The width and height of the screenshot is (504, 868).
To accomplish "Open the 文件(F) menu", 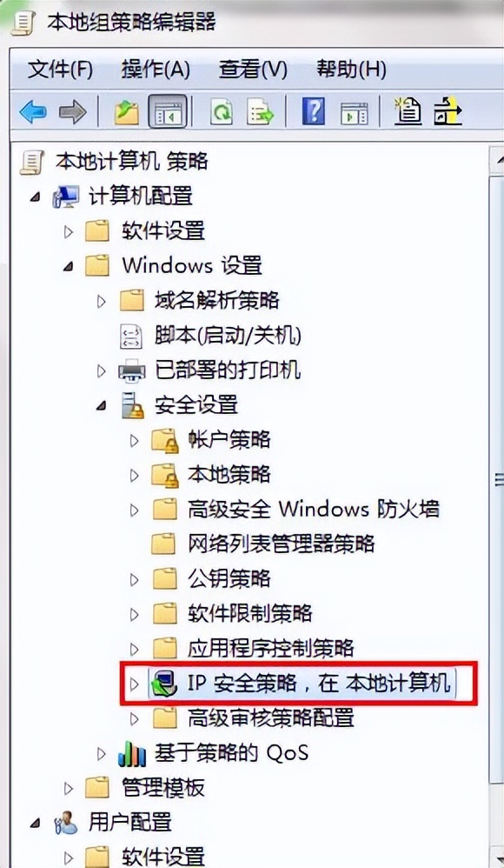I will (60, 70).
